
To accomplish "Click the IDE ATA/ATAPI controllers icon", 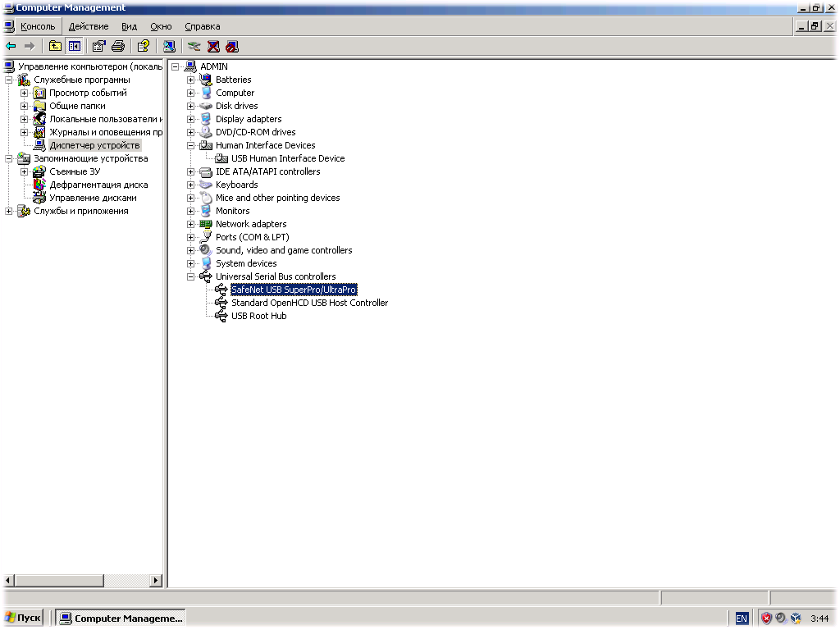I will coord(206,171).
